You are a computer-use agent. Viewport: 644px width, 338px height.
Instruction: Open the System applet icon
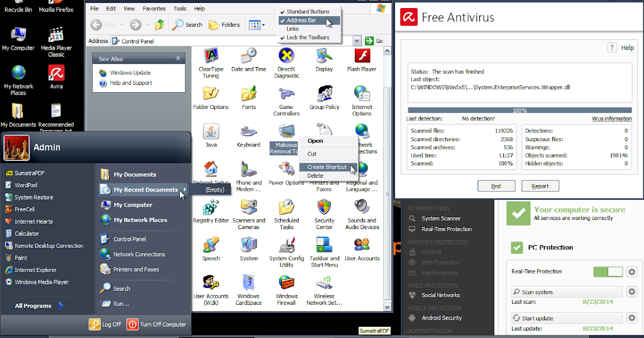pyautogui.click(x=248, y=249)
